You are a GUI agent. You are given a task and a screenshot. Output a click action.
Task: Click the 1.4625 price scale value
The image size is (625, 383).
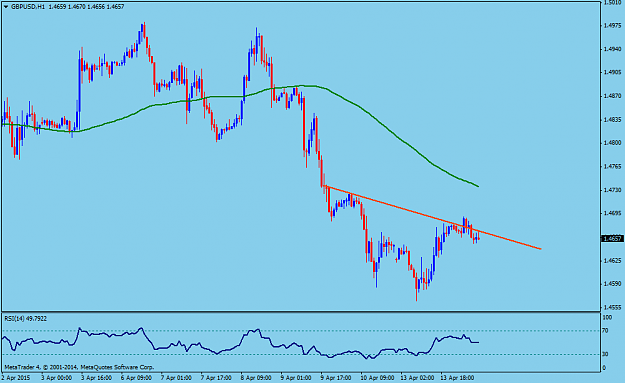pyautogui.click(x=612, y=261)
